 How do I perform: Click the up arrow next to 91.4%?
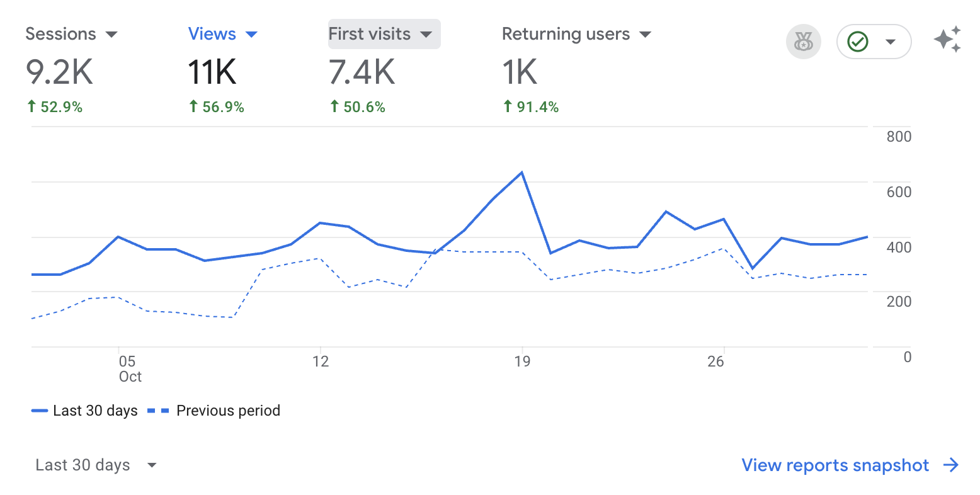(x=508, y=107)
